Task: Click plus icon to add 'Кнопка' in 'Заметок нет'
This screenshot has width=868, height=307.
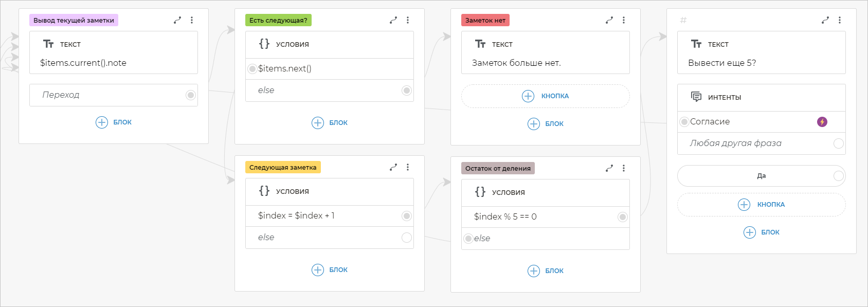Action: pos(528,96)
